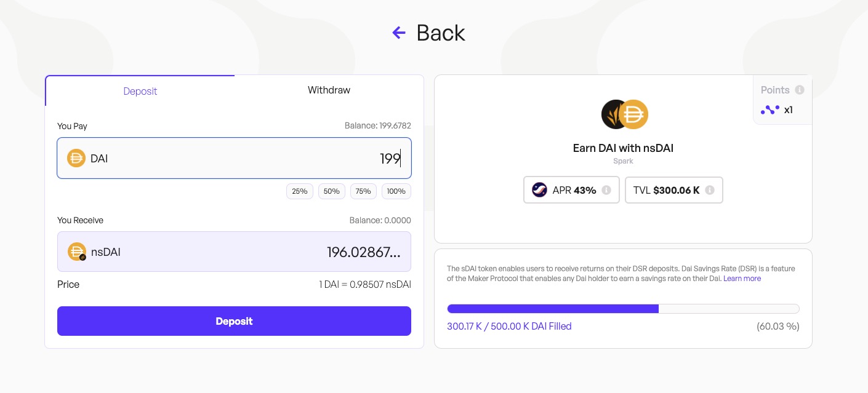Choose the 50% amount preset
This screenshot has width=868, height=393.
pos(332,191)
